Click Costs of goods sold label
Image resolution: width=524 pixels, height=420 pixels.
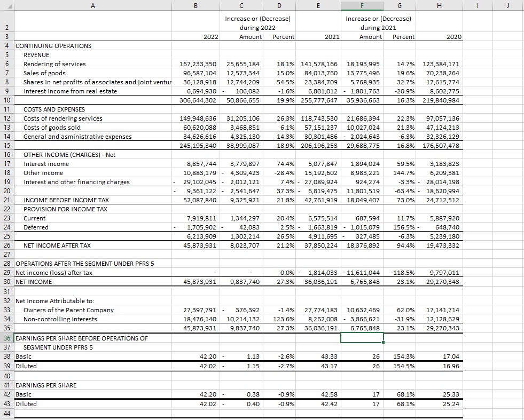[x=52, y=128]
